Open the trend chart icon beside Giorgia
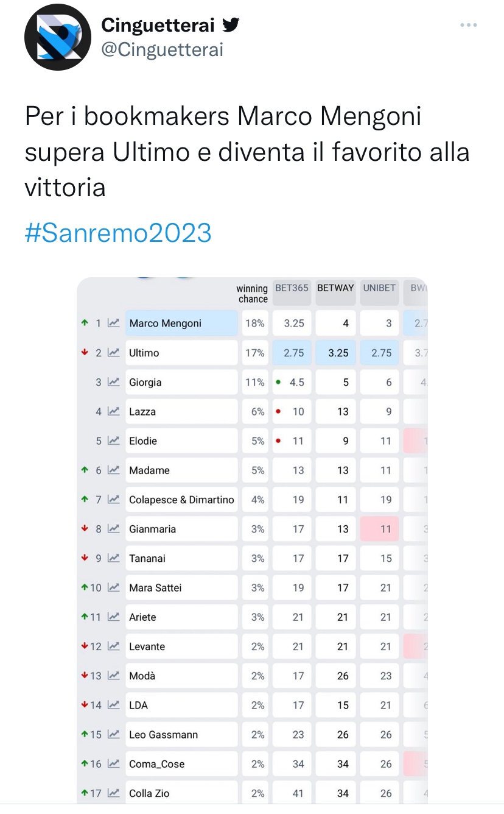 coord(113,382)
